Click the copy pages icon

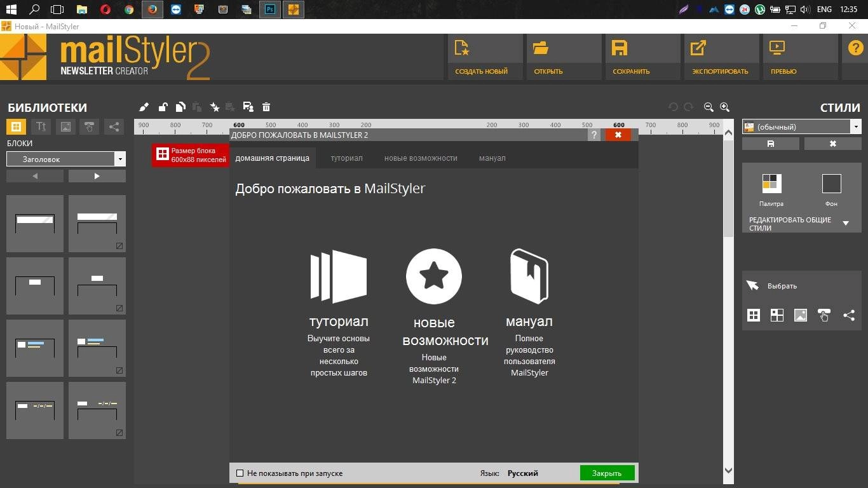point(180,107)
